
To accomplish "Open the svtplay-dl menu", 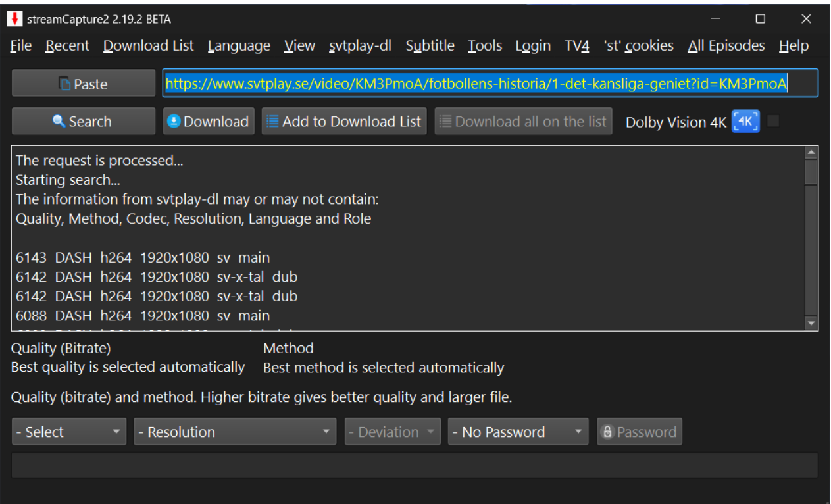I will (360, 46).
